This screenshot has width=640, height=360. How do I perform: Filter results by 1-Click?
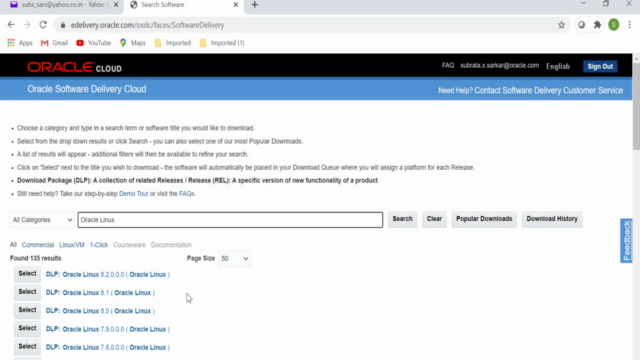pos(99,245)
